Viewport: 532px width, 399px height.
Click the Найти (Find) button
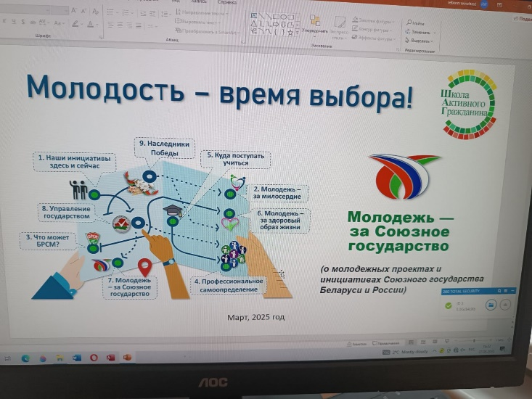point(420,23)
